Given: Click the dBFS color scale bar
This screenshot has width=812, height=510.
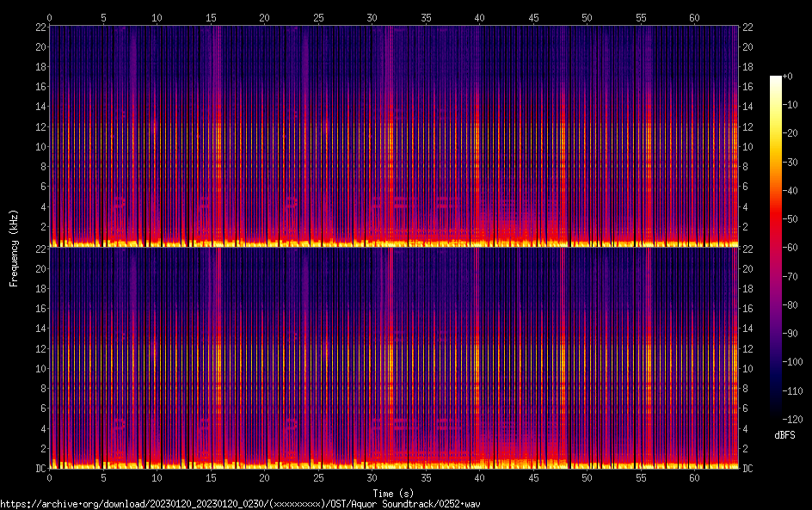Looking at the screenshot, I should (776, 248).
